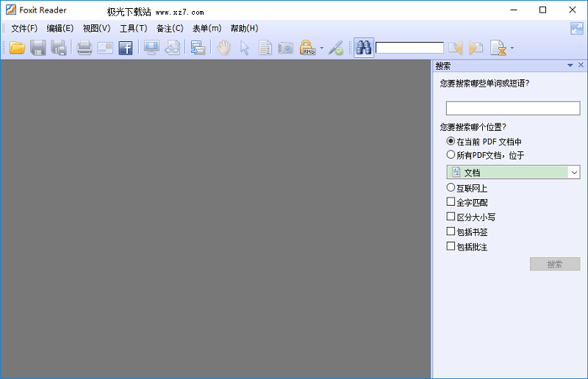Open the search panel triangle menu
588x379 pixels.
coord(570,65)
